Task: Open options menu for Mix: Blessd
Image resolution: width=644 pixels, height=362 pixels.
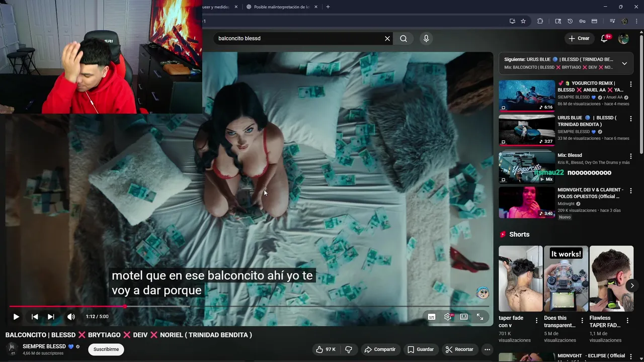Action: (x=631, y=156)
